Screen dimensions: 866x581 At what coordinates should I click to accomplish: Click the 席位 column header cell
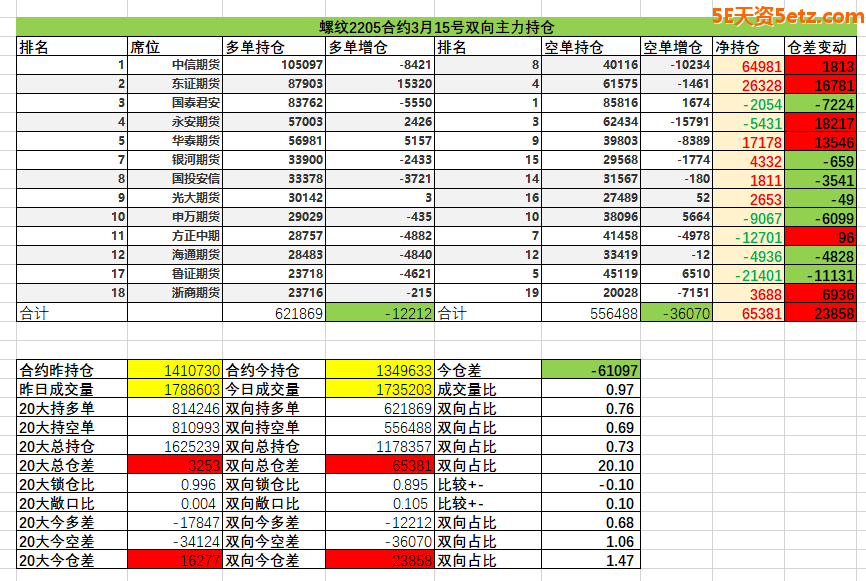[174, 47]
